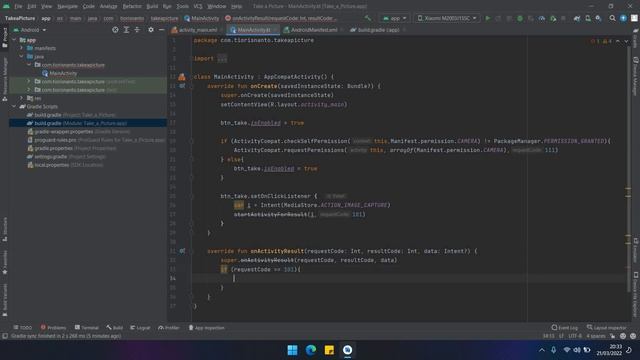Click the Profile app icon in toolbar

[x=542, y=18]
